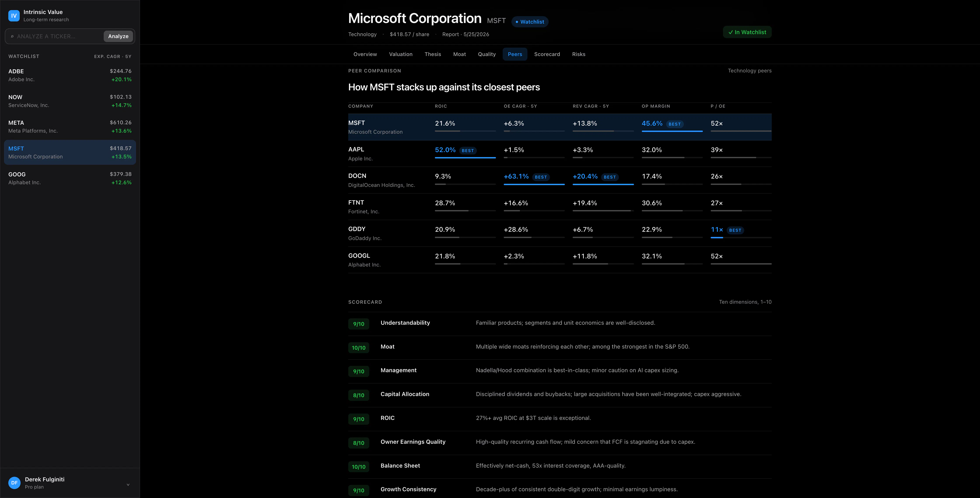The height and width of the screenshot is (498, 980).
Task: Click the REV CAGR · 5Y column header
Action: click(591, 106)
